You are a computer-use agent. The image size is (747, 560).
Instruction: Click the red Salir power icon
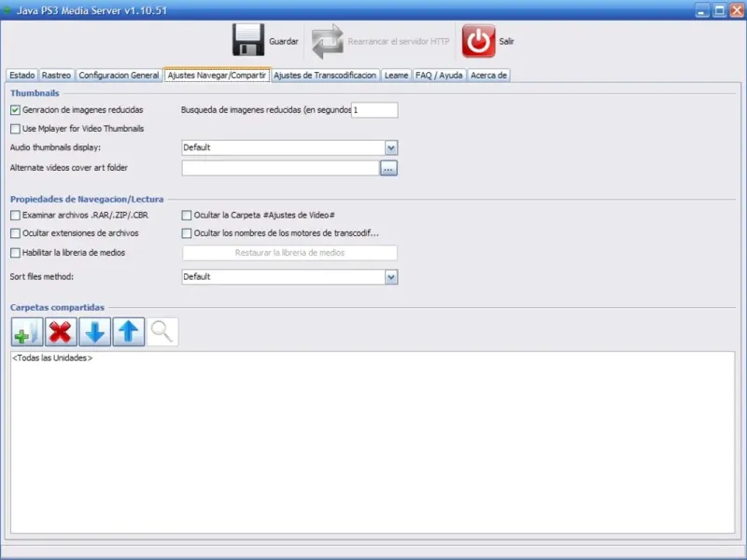click(478, 41)
